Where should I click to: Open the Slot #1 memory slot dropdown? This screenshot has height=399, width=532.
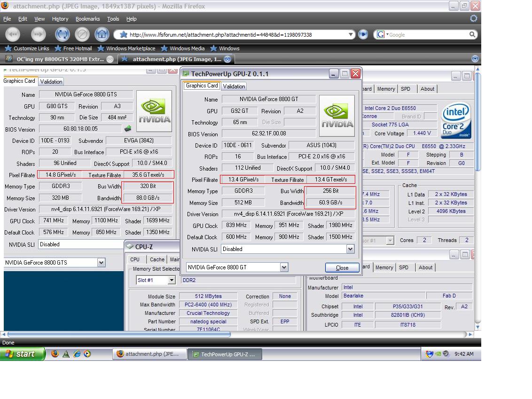(x=172, y=280)
